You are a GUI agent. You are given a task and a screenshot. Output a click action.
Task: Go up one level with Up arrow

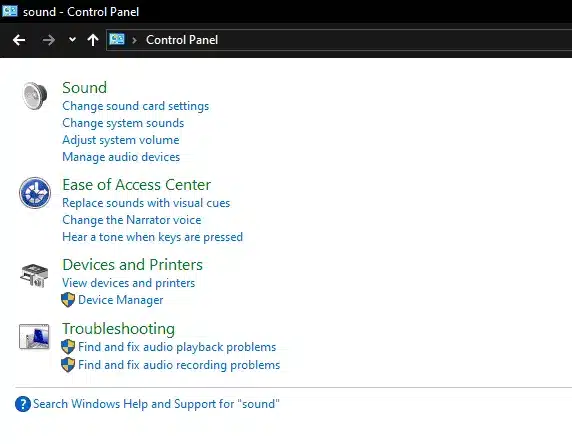(93, 40)
